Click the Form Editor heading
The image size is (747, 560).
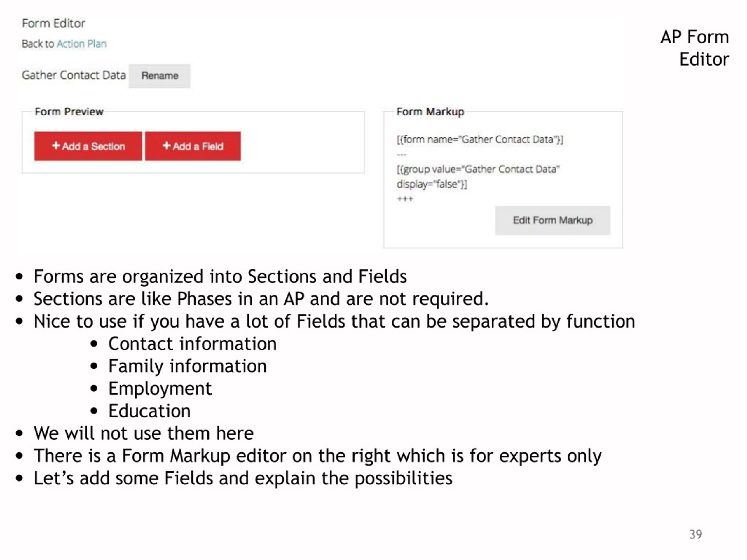click(x=54, y=23)
